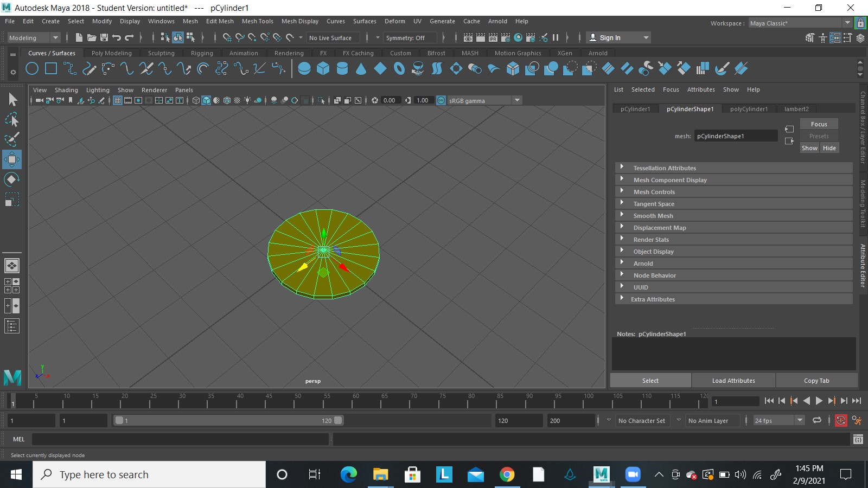868x488 pixels.
Task: Activate the Scale tool
Action: point(12,200)
